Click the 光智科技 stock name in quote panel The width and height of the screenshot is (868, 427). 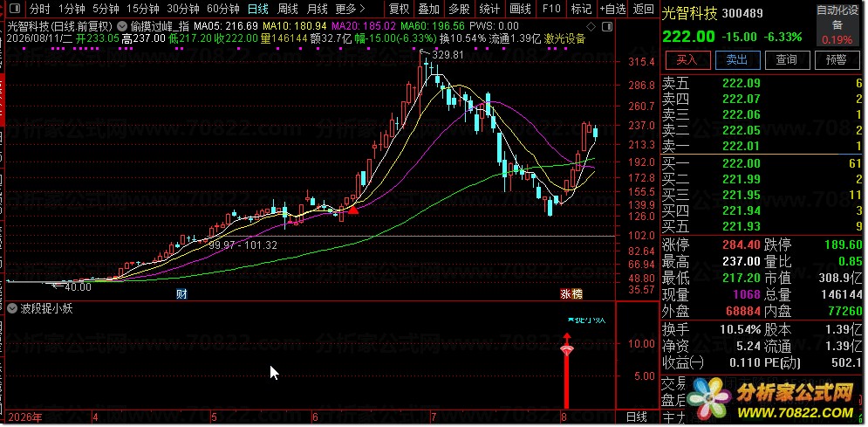pyautogui.click(x=689, y=13)
